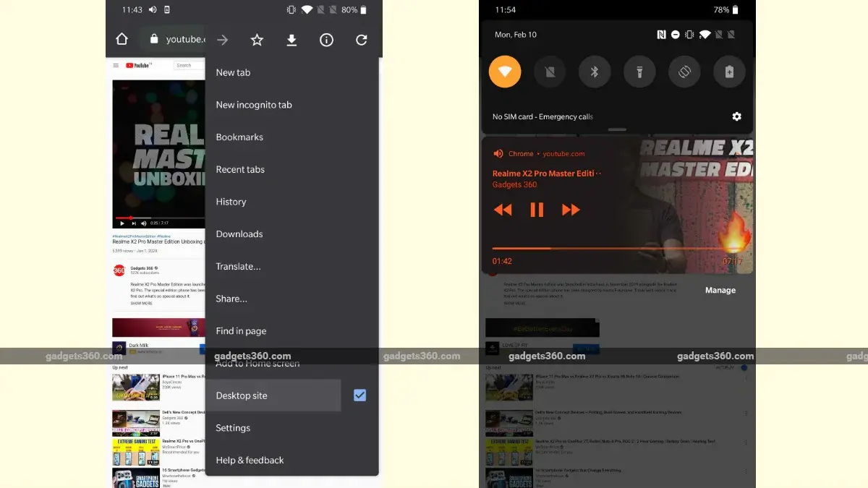Seek on the orange media progress bar
The height and width of the screenshot is (488, 868).
[x=618, y=248]
